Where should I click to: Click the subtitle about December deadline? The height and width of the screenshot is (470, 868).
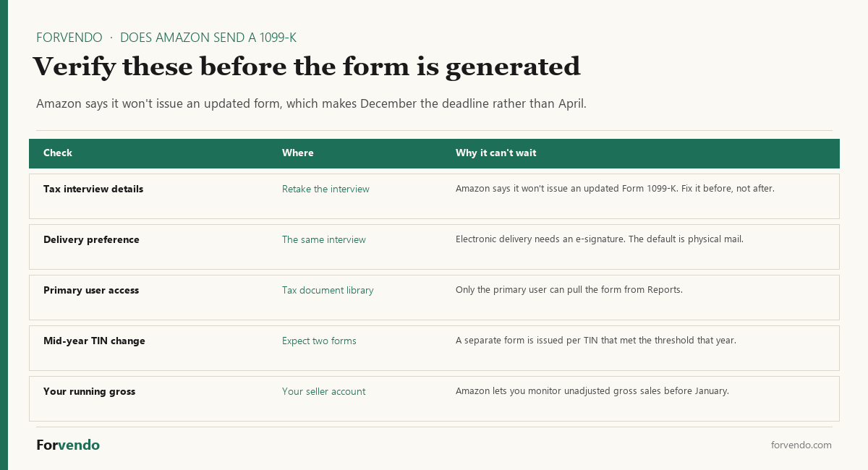[x=311, y=103]
